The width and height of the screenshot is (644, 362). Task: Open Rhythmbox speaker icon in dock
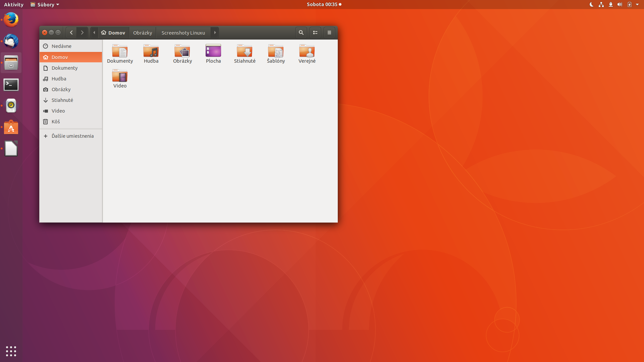[11, 106]
